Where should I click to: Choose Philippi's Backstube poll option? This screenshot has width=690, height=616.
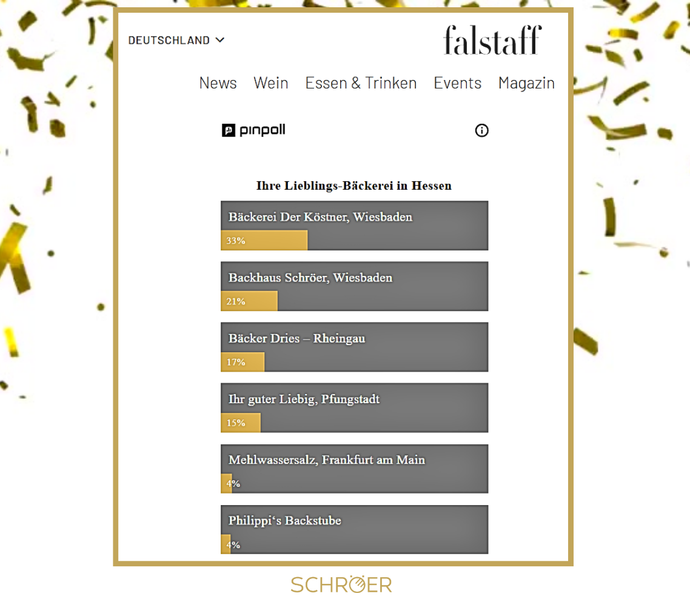click(x=354, y=529)
